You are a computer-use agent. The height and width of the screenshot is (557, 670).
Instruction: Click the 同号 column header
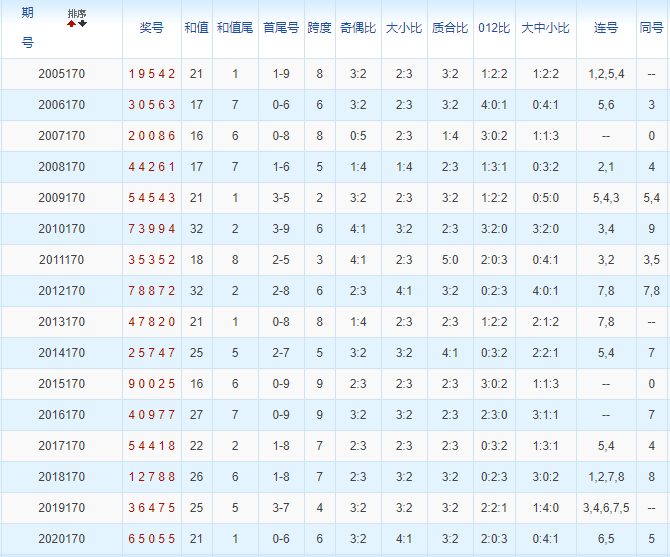point(652,28)
